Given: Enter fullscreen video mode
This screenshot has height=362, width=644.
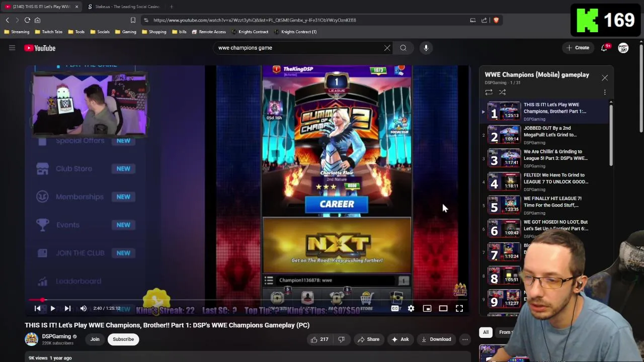Looking at the screenshot, I should tap(459, 308).
